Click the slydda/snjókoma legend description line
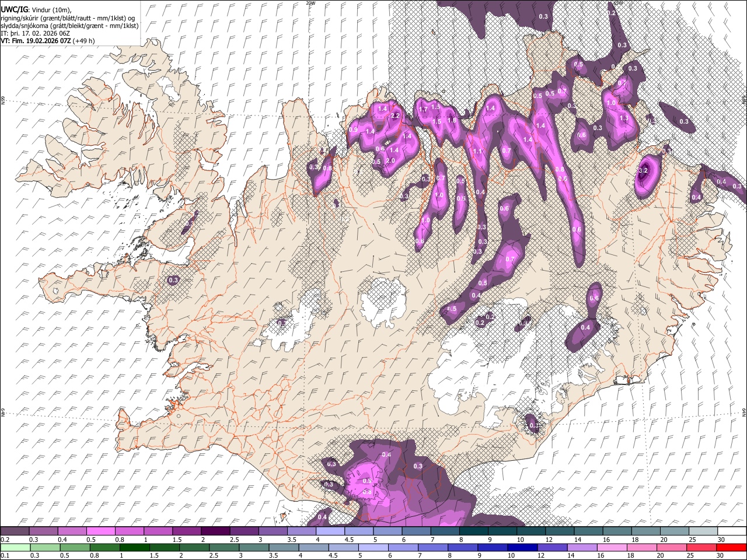The image size is (747, 560). coord(69,26)
